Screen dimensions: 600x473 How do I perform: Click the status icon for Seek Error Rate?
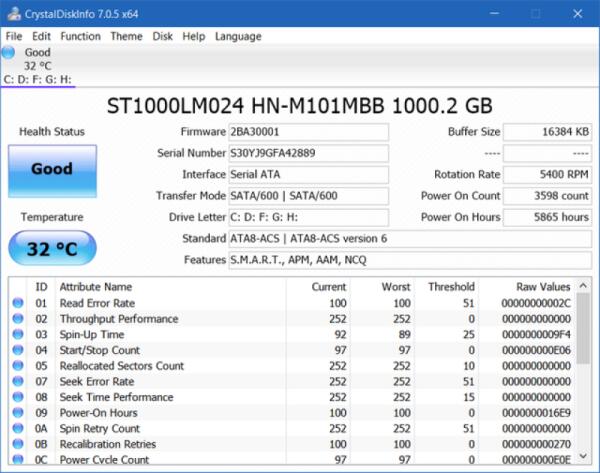18,382
